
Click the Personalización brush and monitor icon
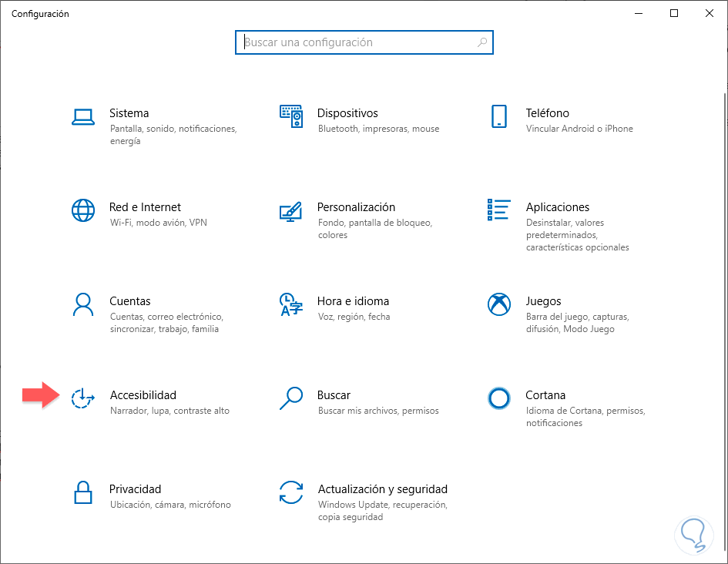click(290, 212)
